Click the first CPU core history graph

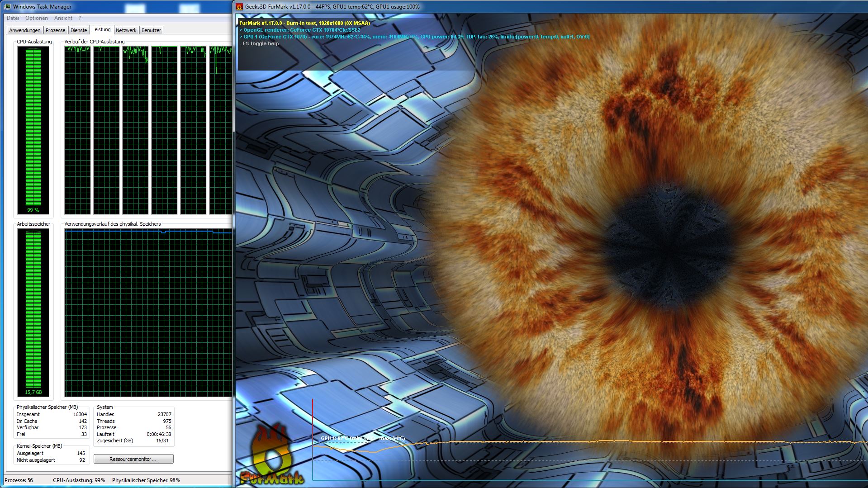click(77, 130)
